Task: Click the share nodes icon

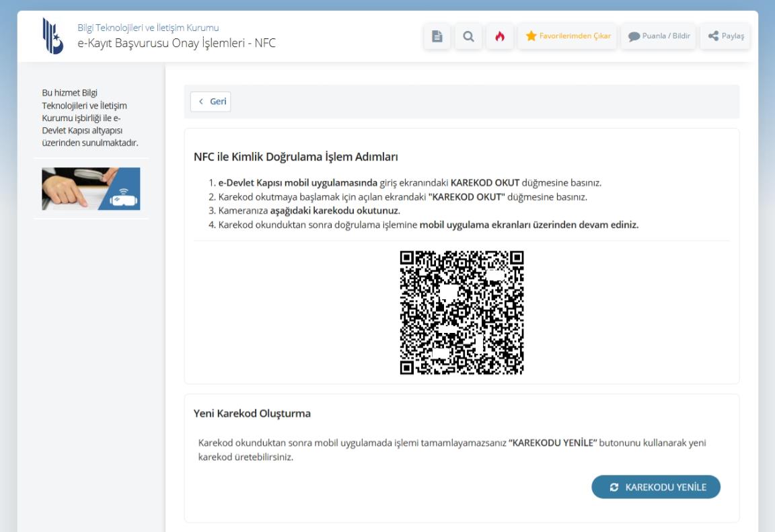Action: [x=713, y=36]
